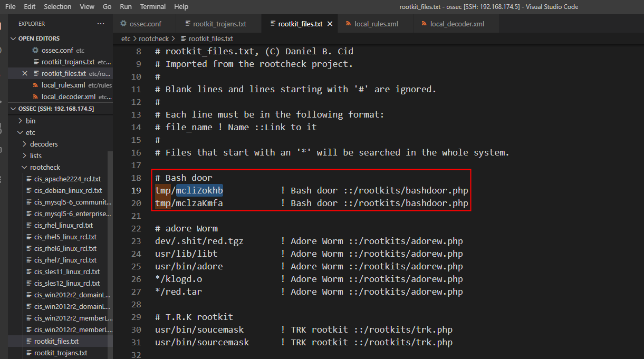Expand the bin folder
This screenshot has height=359, width=644.
(21, 121)
